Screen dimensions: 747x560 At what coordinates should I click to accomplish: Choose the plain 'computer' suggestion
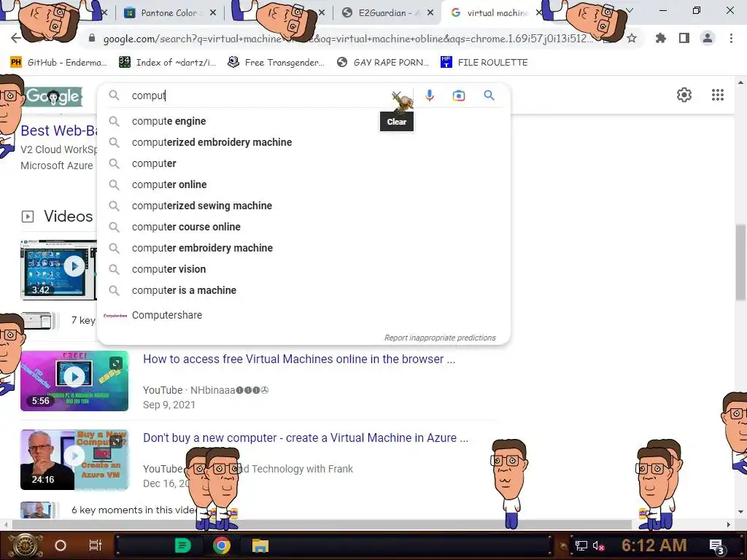pos(303,163)
